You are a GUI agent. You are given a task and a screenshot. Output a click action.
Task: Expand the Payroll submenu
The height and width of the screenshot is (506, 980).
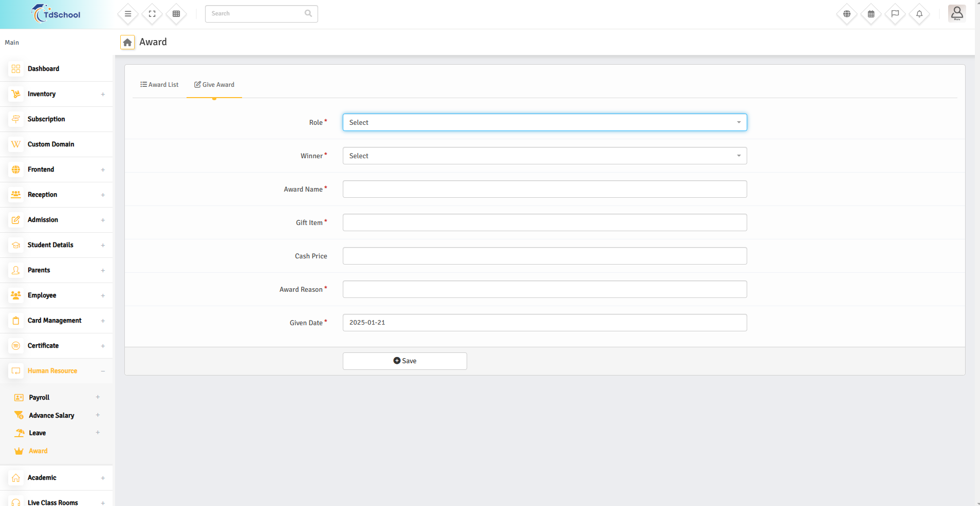57,398
